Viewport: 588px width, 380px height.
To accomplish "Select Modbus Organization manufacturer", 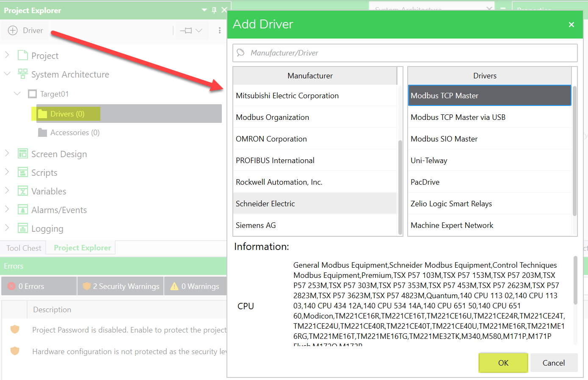I will click(x=315, y=117).
